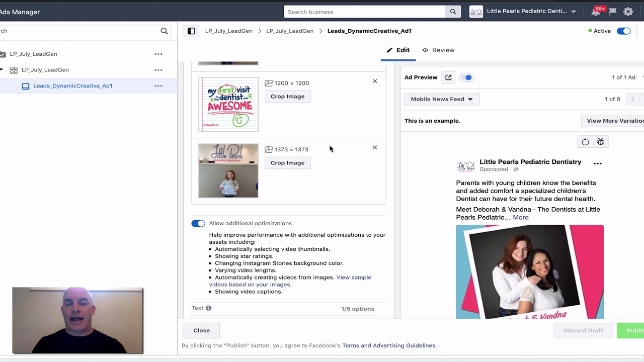Viewport: 644px width, 362px height.
Task: Crop the 1200 × 1200 image
Action: click(x=288, y=97)
